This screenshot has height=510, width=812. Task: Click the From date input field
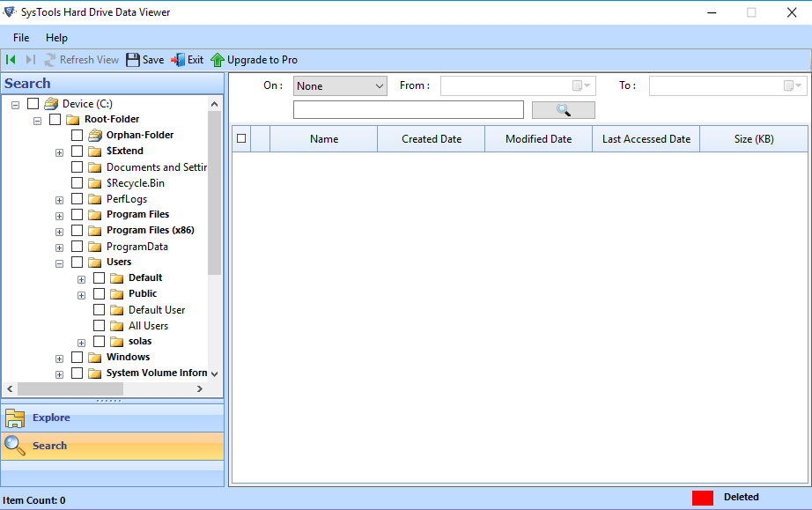pyautogui.click(x=518, y=86)
